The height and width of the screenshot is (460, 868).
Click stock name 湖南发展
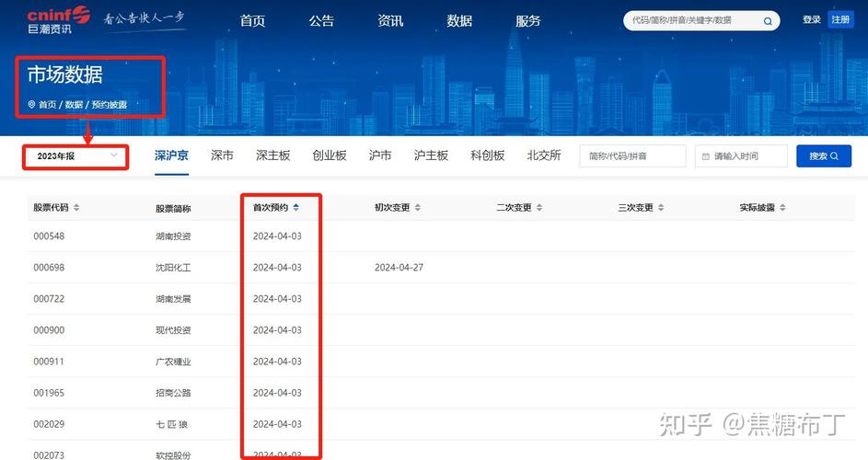(173, 300)
